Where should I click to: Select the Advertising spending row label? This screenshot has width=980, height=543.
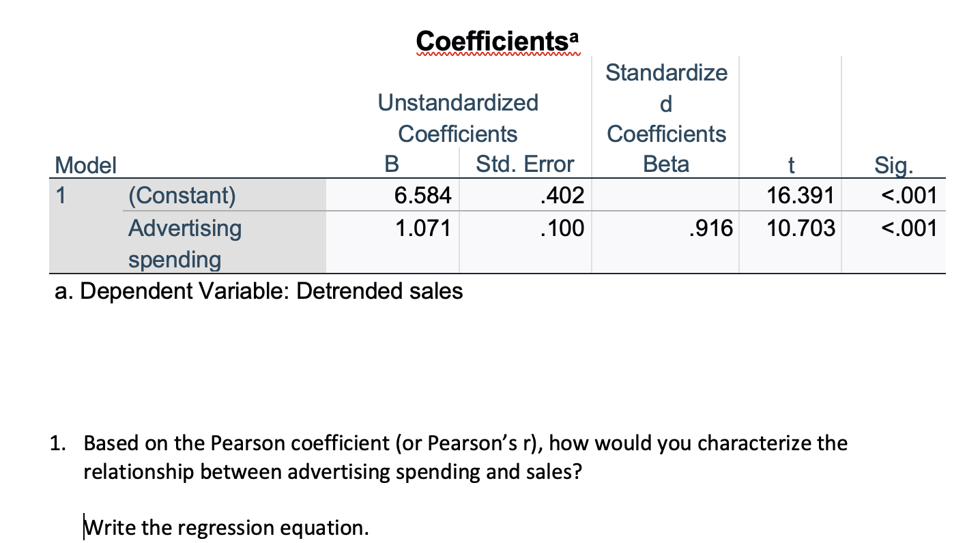(x=185, y=243)
